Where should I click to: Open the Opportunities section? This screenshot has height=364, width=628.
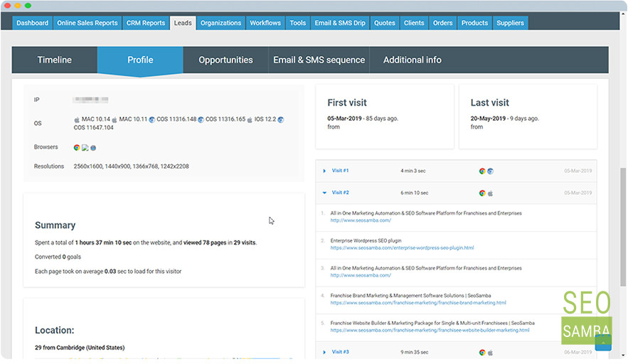[225, 60]
